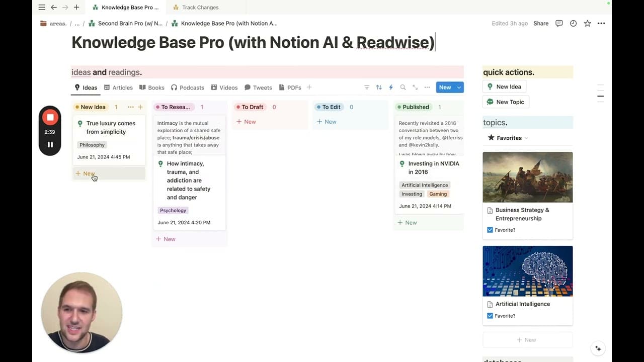Go forward with the right arrow
The image size is (644, 362).
(x=65, y=8)
